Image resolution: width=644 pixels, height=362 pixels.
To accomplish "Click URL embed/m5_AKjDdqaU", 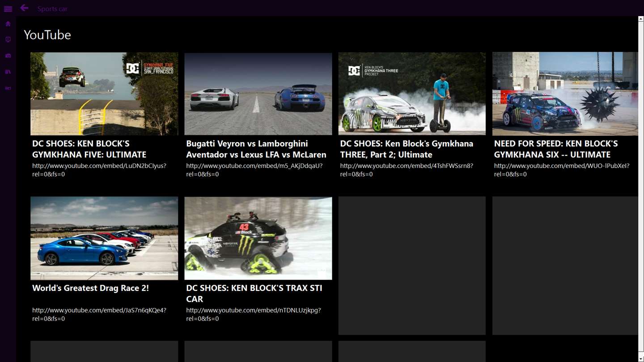I will point(254,170).
